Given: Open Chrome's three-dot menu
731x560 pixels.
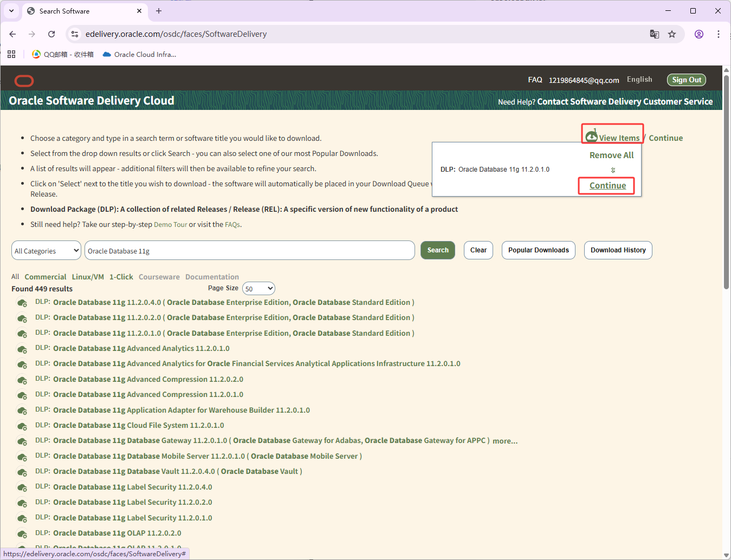Looking at the screenshot, I should click(x=719, y=34).
